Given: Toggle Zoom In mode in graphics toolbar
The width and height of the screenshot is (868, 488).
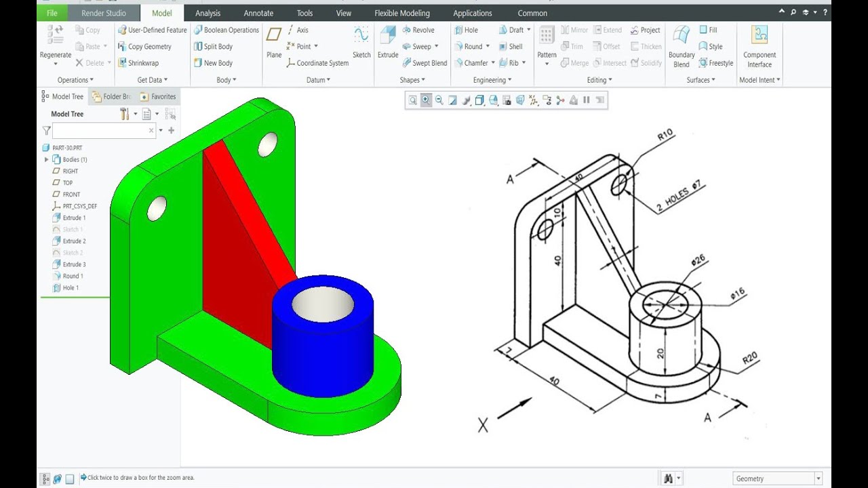Looking at the screenshot, I should coord(426,100).
